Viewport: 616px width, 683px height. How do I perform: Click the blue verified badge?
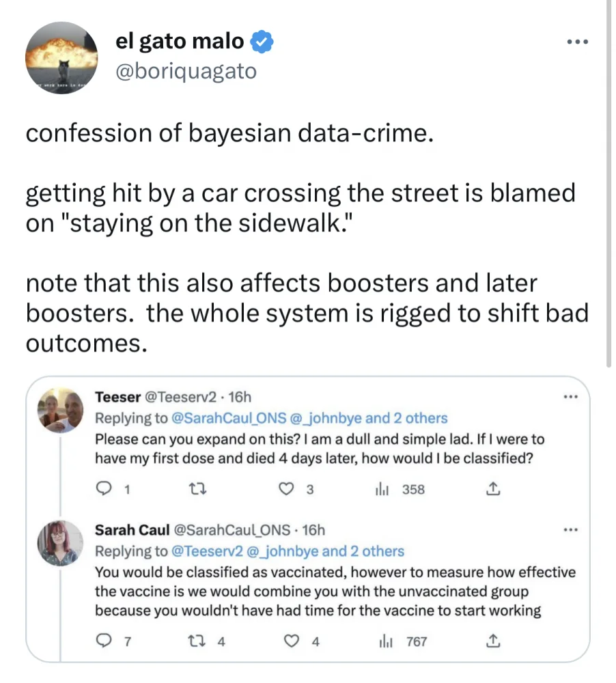tap(262, 42)
